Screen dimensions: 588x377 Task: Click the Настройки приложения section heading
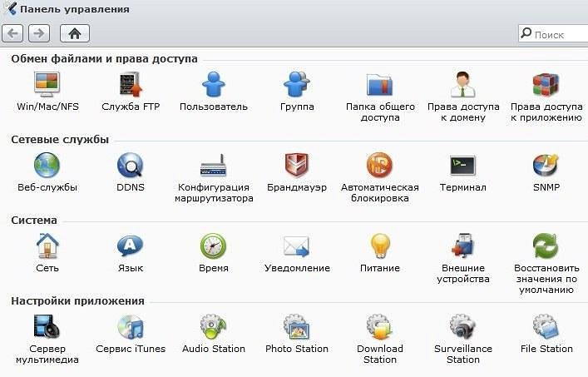click(x=77, y=300)
